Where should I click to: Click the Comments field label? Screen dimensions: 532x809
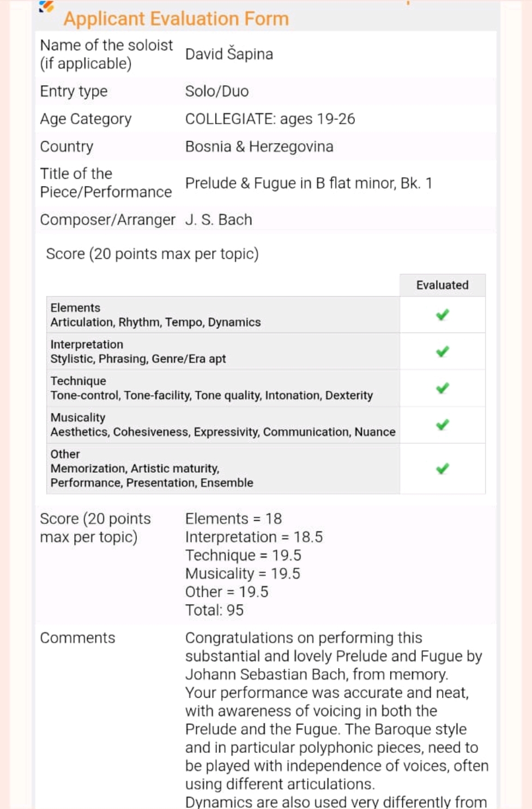click(77, 638)
